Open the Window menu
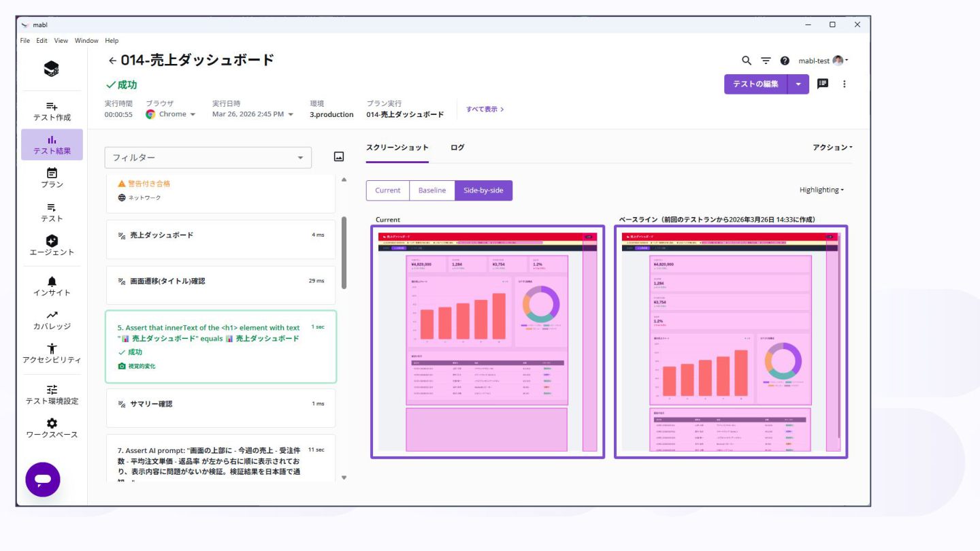The height and width of the screenshot is (551, 980). (x=86, y=41)
